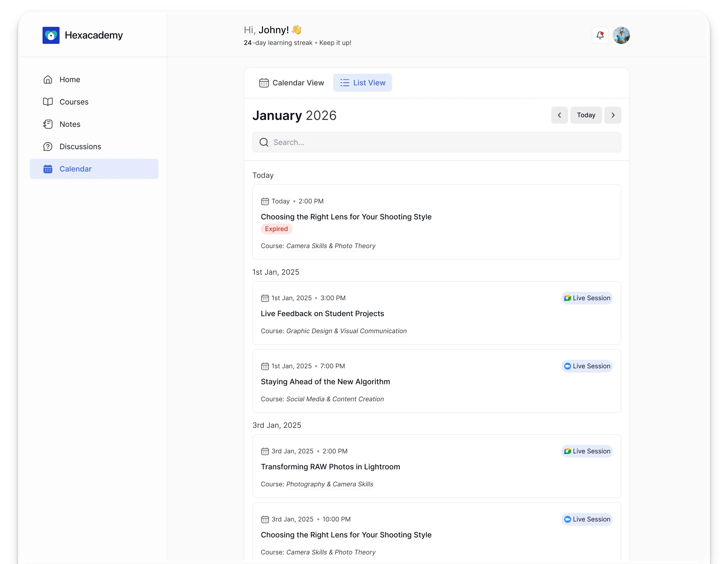Click the Home house icon
The height and width of the screenshot is (564, 728).
48,80
